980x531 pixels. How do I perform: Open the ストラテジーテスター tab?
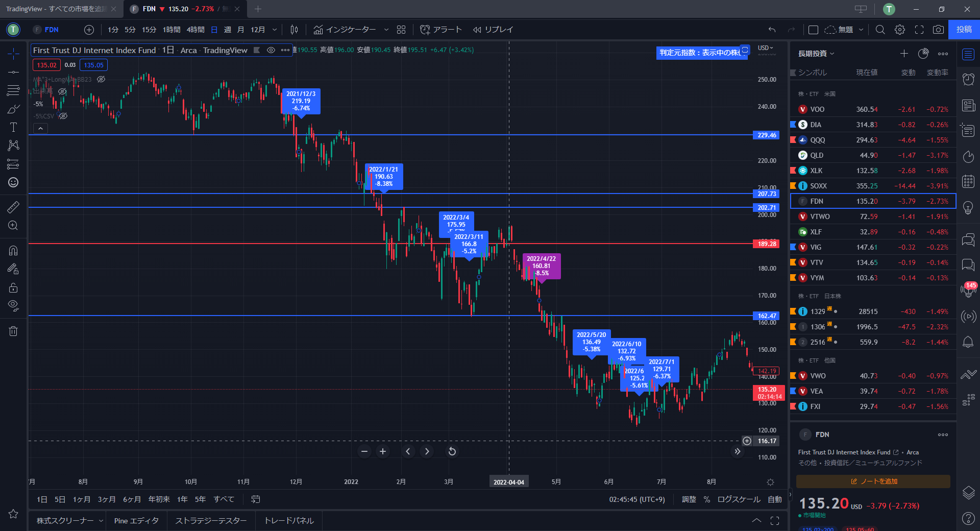211,521
